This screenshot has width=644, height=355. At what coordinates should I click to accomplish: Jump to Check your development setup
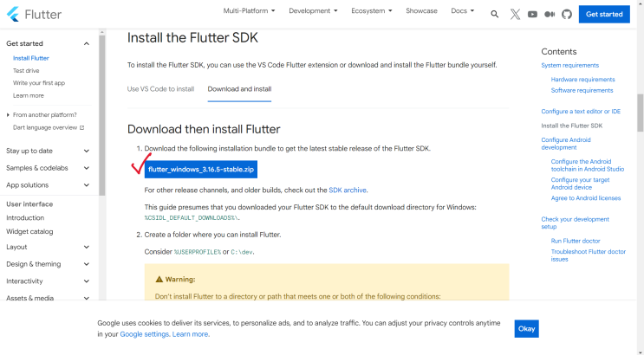point(575,223)
